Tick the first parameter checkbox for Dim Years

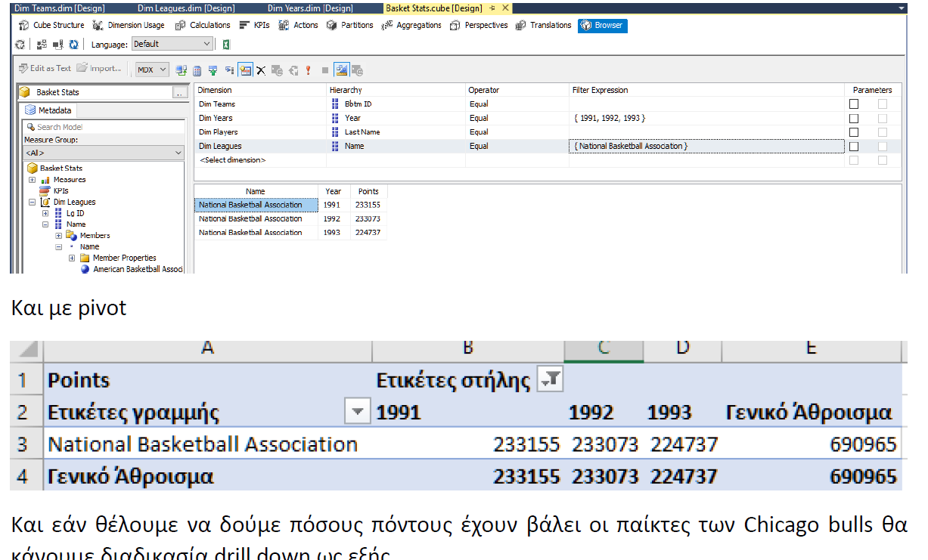click(854, 119)
